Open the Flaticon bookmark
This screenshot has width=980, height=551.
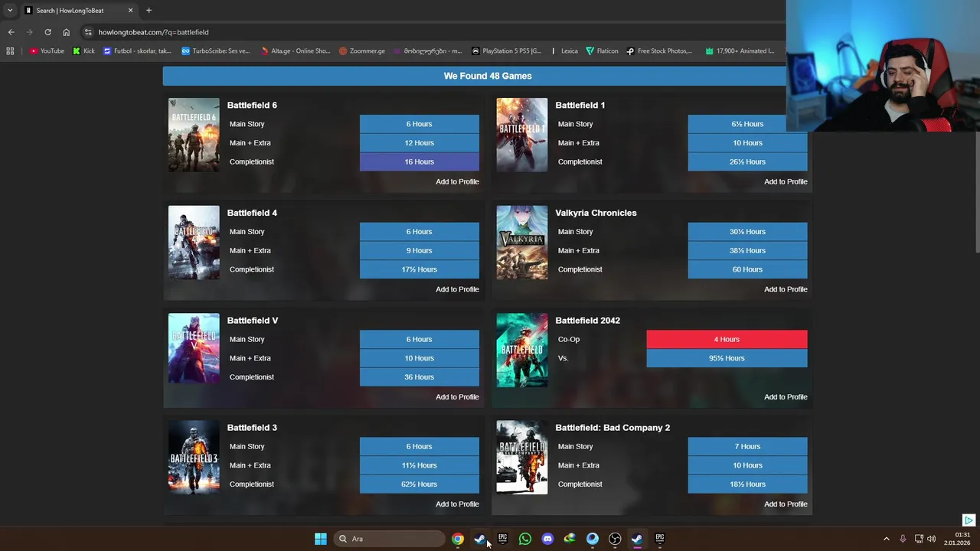(x=602, y=51)
